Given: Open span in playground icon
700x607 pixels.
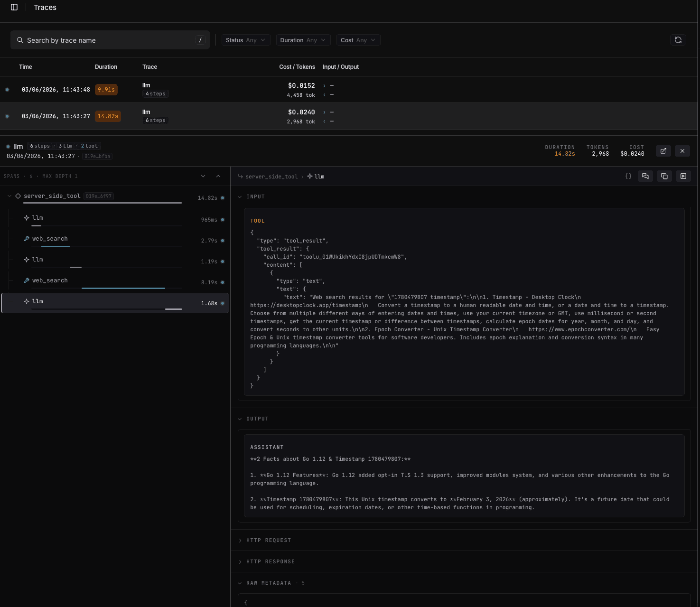Looking at the screenshot, I should tap(683, 176).
